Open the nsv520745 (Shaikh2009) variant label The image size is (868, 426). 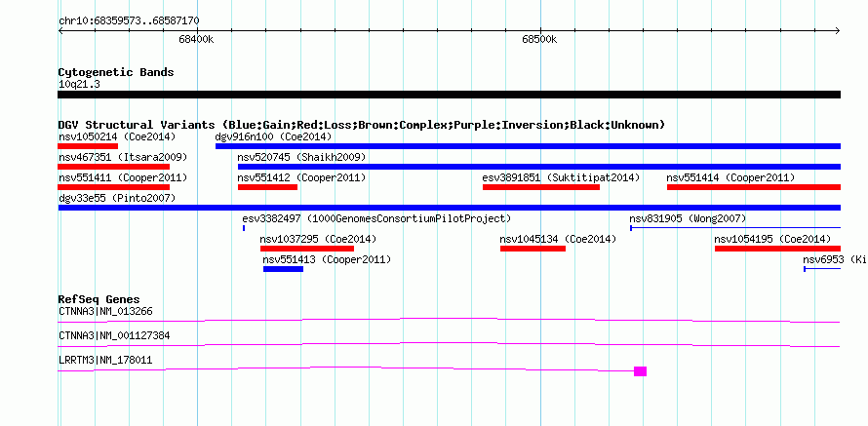click(301, 157)
